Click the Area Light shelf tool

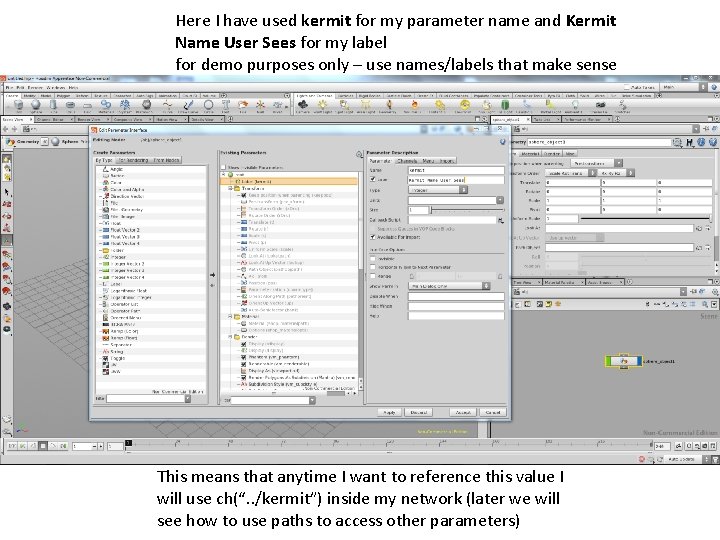[366, 107]
